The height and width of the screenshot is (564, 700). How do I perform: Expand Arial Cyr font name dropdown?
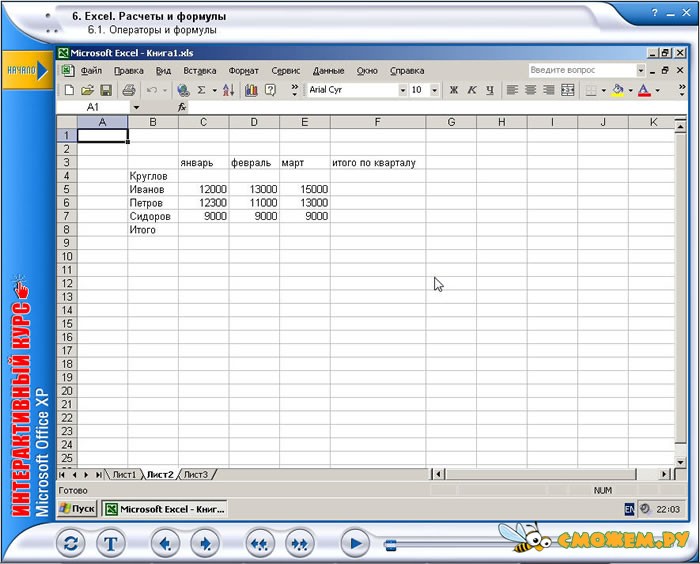pos(403,90)
